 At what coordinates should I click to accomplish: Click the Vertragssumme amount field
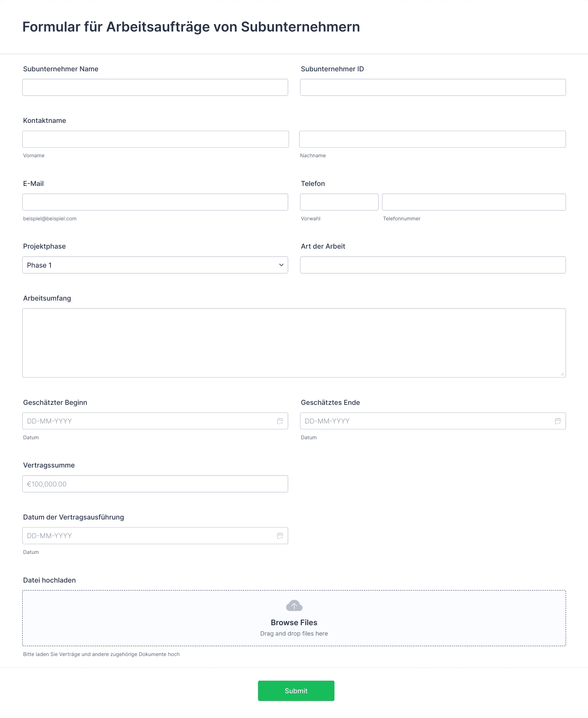tap(155, 484)
